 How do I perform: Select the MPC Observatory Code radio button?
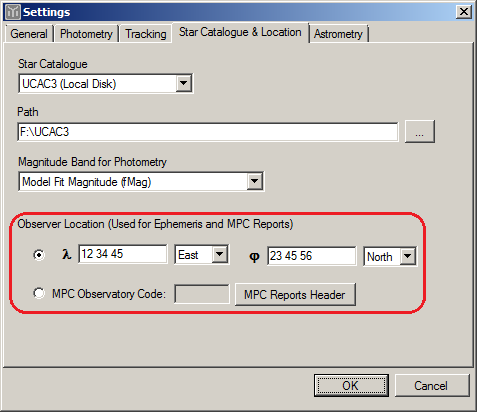(x=39, y=294)
